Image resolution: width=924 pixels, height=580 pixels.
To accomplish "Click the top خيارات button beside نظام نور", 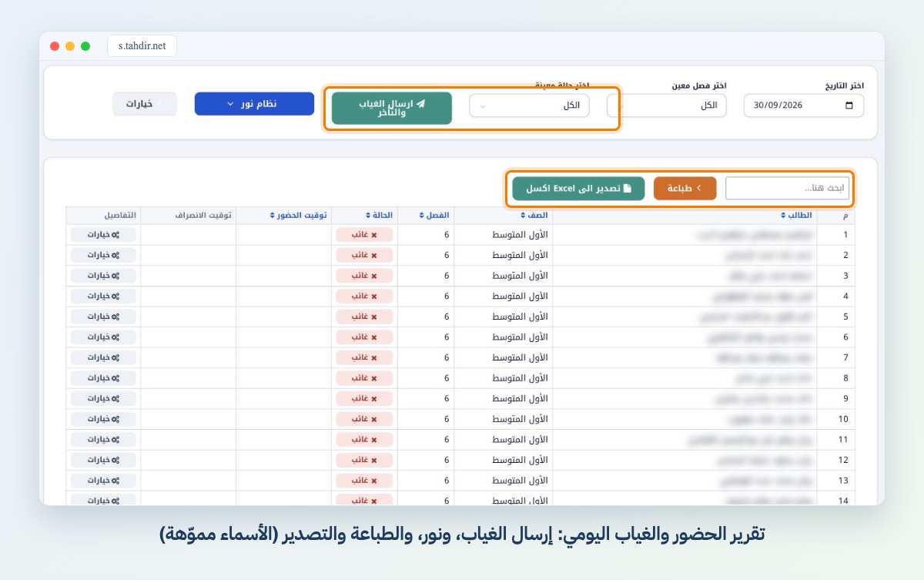I will click(x=145, y=104).
